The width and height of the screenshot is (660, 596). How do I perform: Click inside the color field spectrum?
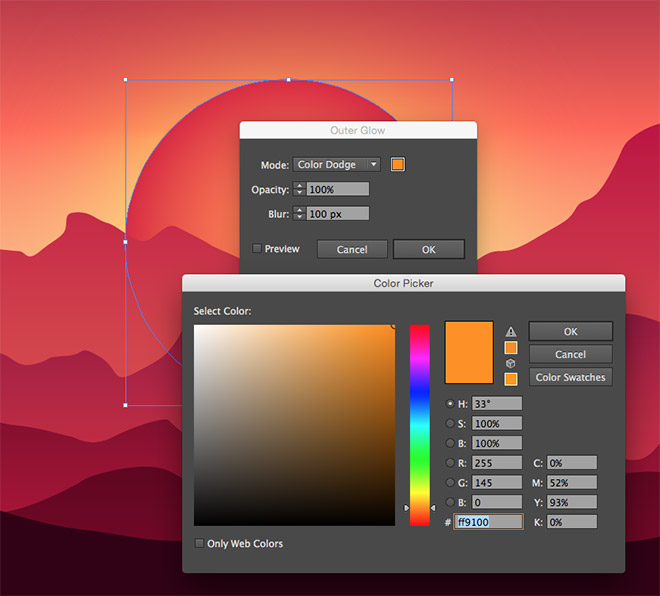(x=294, y=425)
